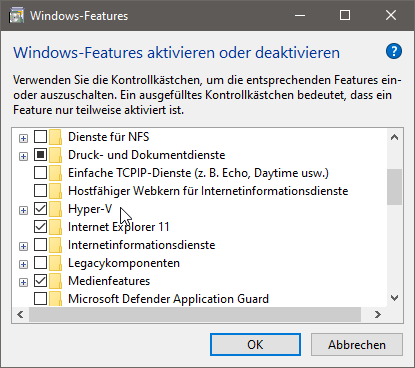Click the folder icon beside Hostfähiger Webkern

point(55,191)
